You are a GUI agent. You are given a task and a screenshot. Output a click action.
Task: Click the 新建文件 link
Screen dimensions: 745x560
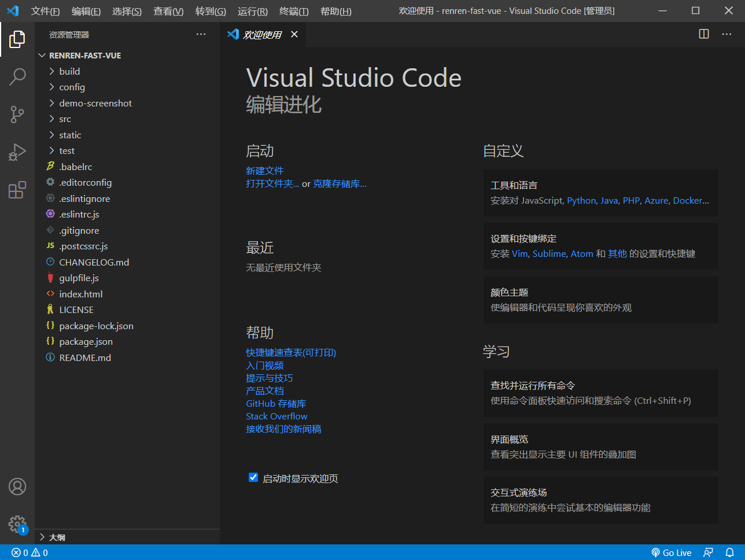(x=264, y=171)
